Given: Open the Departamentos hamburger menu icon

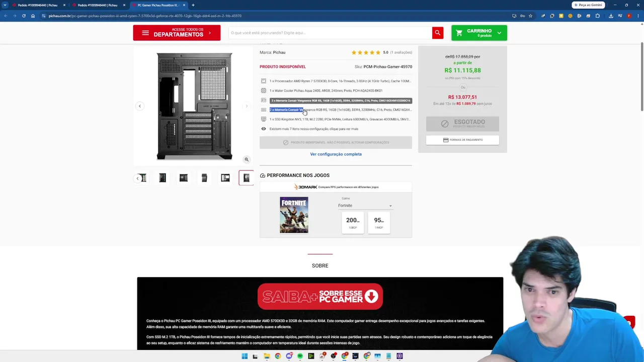Looking at the screenshot, I should [145, 33].
